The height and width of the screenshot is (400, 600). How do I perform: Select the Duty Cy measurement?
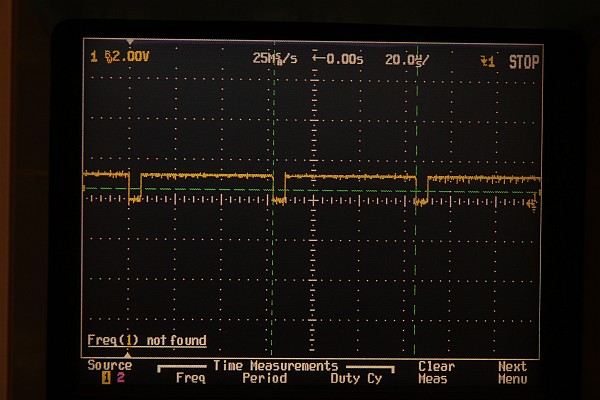[x=356, y=378]
